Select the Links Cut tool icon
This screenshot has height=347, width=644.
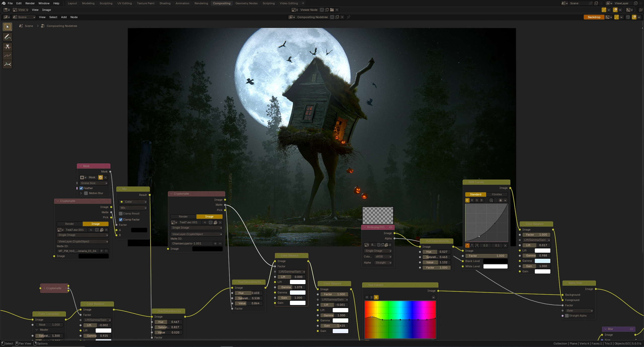click(x=7, y=47)
